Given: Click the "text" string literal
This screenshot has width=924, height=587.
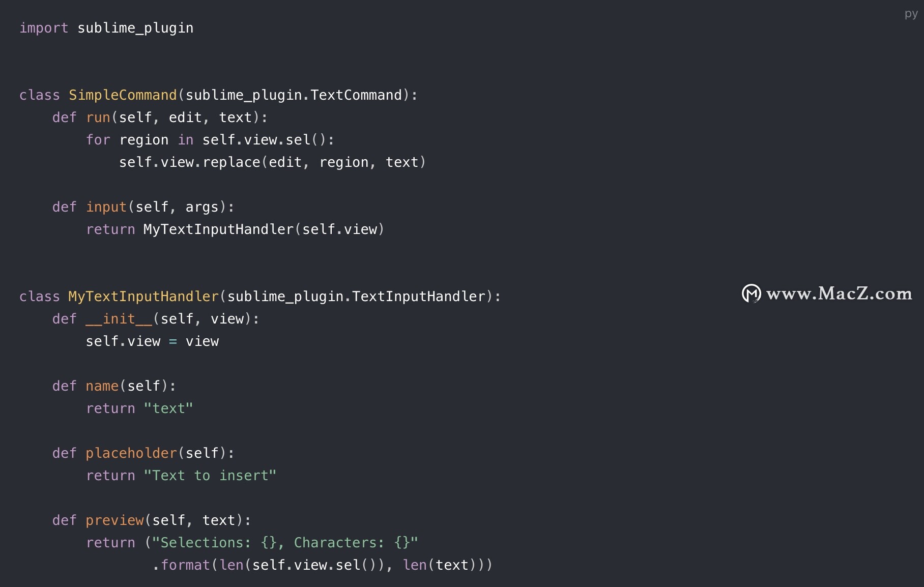Looking at the screenshot, I should point(168,408).
